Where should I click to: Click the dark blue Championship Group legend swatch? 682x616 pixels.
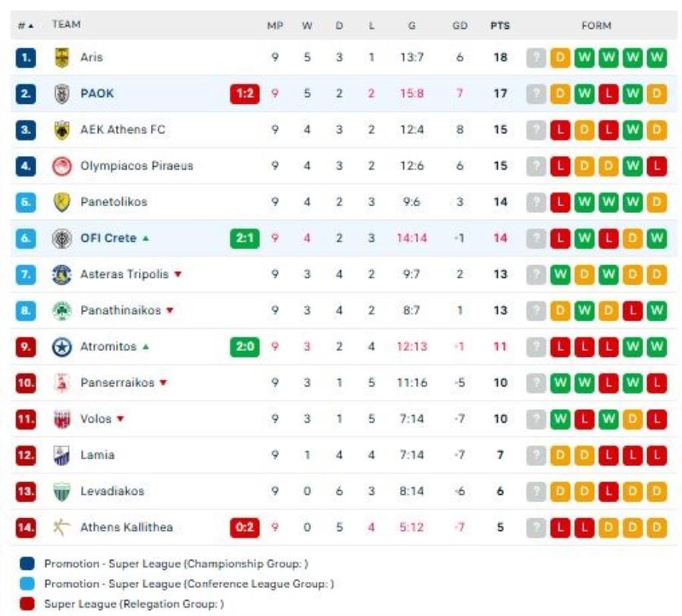[27, 564]
